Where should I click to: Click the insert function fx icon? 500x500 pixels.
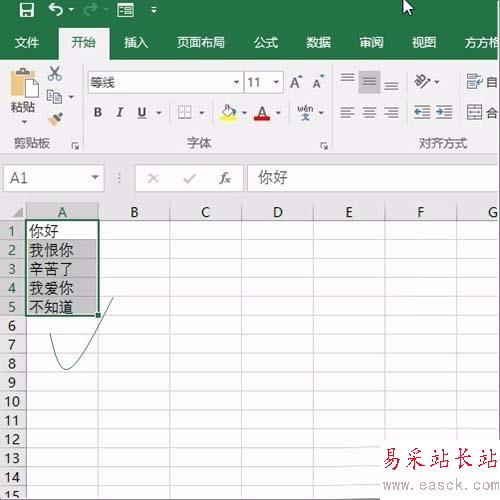click(x=225, y=178)
